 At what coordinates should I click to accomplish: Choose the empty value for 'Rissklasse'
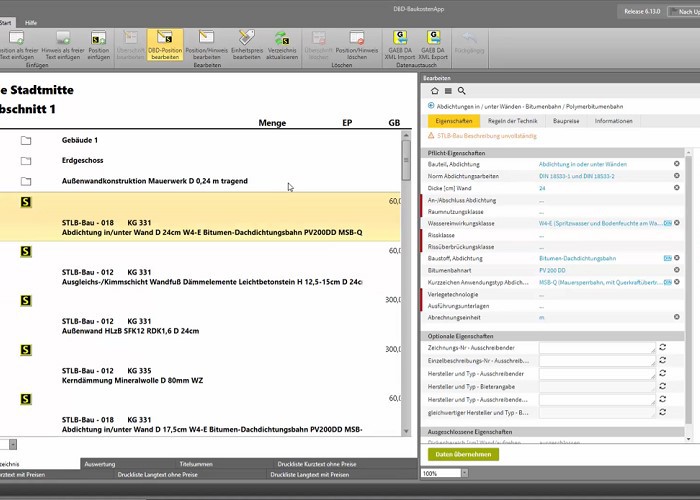(x=542, y=235)
